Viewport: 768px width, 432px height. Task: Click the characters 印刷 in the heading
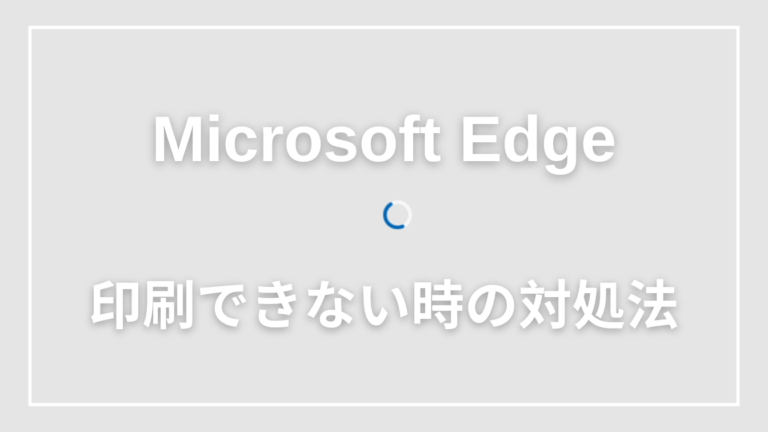pos(142,305)
